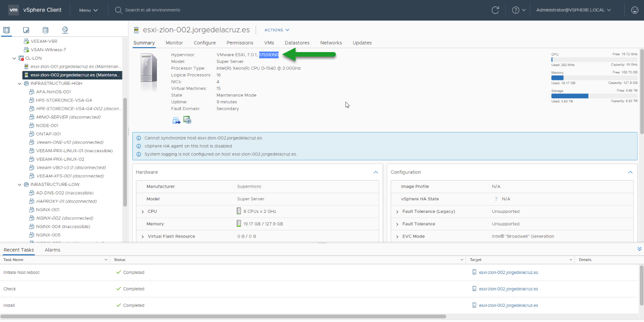Switch to the Alarms tab
Screen dimensions: 644x322
point(52,250)
